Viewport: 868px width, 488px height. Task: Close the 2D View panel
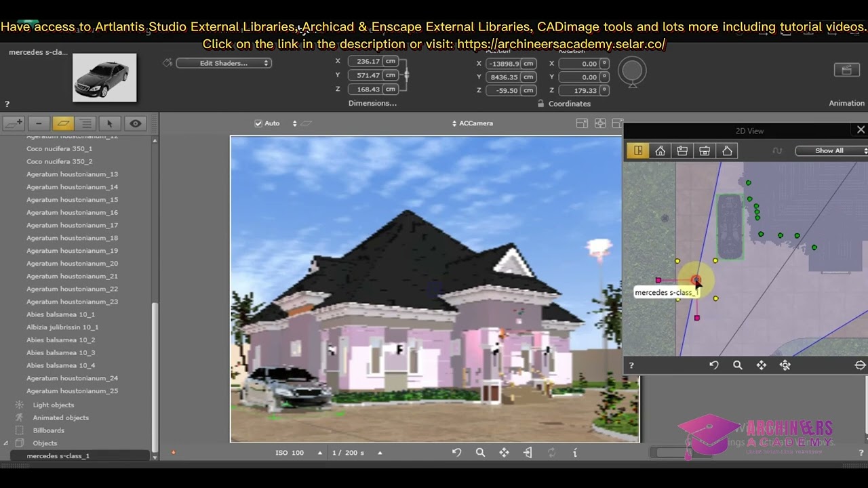[x=861, y=129]
